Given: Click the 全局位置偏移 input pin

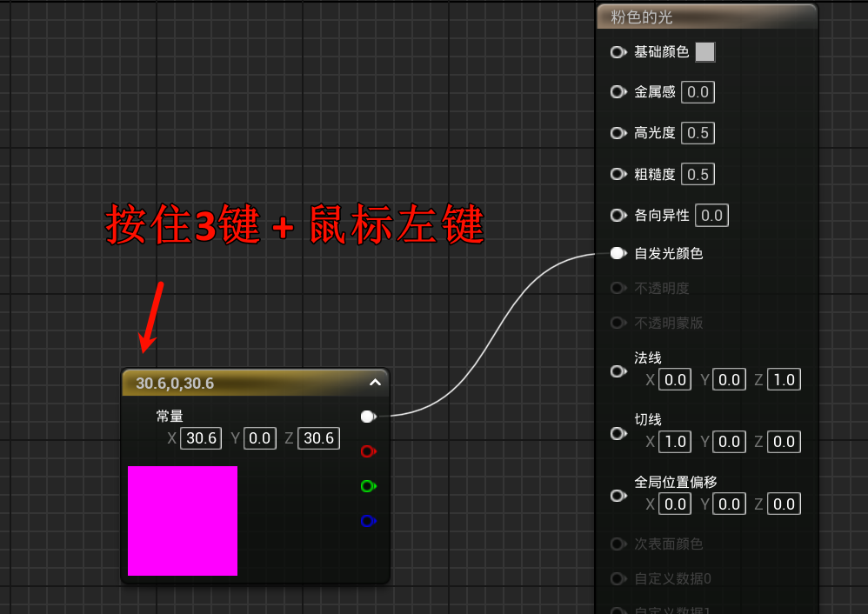Looking at the screenshot, I should point(618,496).
